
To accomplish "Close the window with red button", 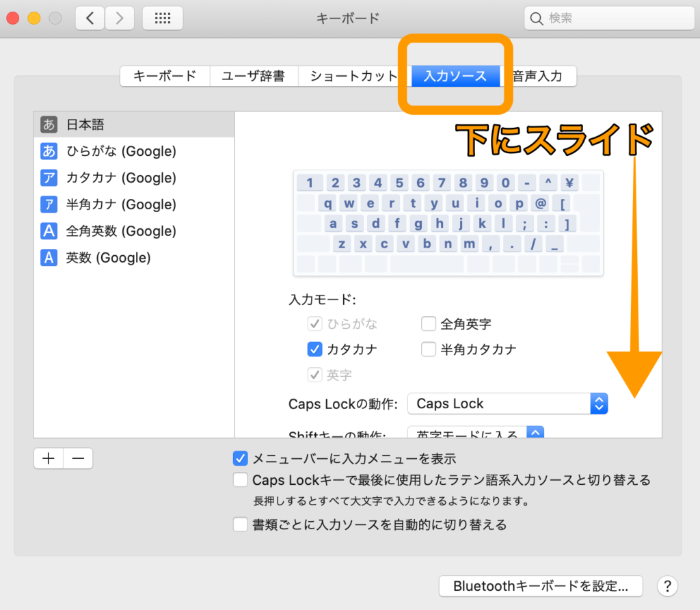I will click(12, 18).
